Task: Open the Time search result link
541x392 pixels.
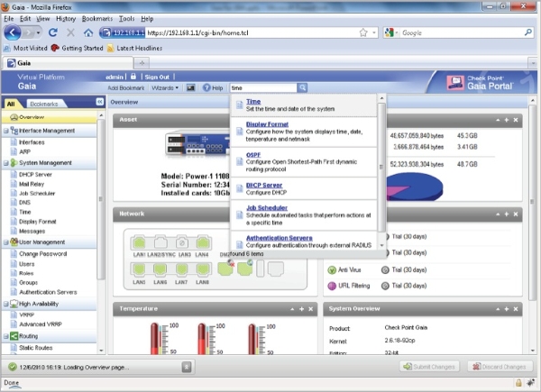Action: (x=253, y=101)
